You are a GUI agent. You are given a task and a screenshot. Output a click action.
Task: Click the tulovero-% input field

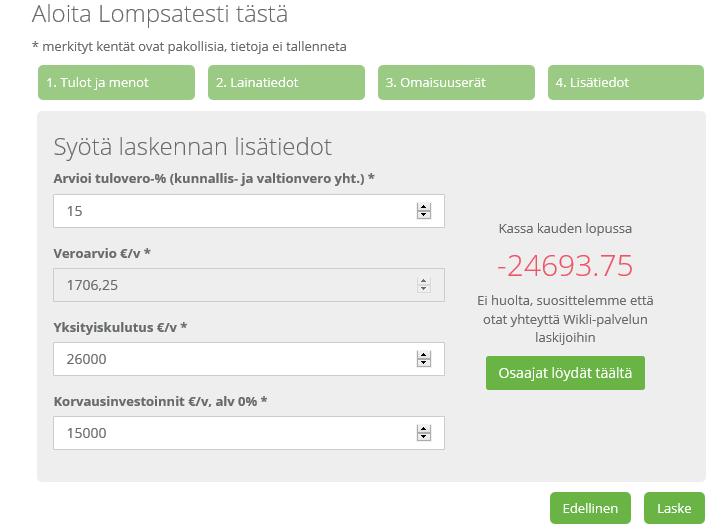249,211
